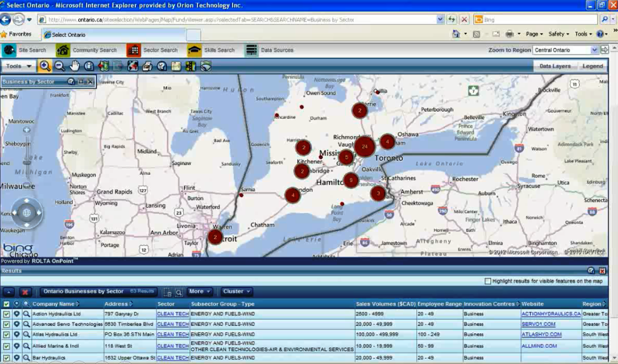Collapse results with up-arrow button

[x=8, y=292]
